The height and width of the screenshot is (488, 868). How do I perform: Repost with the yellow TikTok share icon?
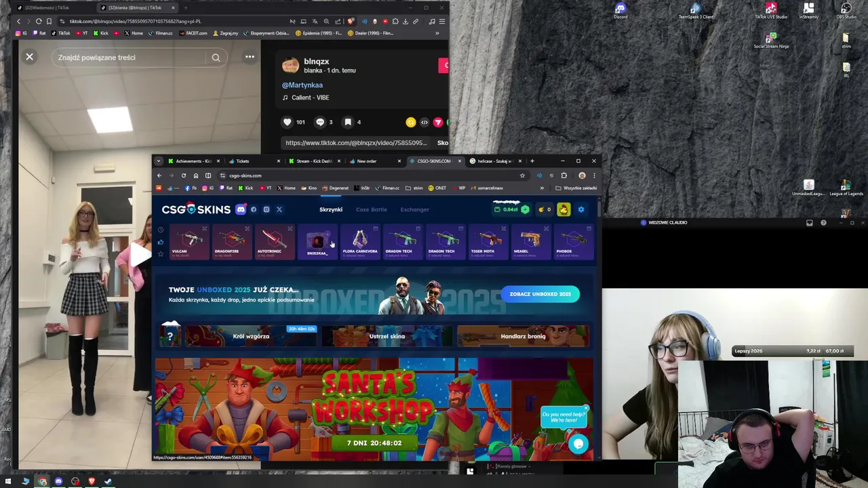411,122
